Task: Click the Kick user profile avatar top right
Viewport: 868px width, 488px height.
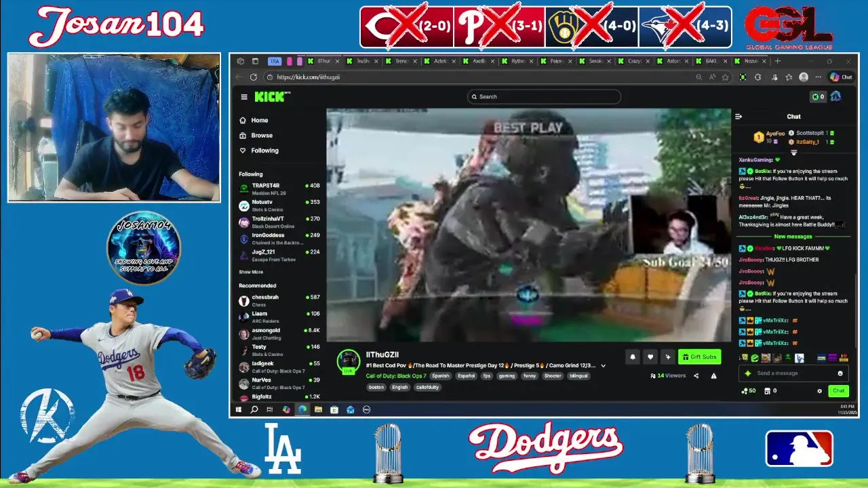Action: 835,97
